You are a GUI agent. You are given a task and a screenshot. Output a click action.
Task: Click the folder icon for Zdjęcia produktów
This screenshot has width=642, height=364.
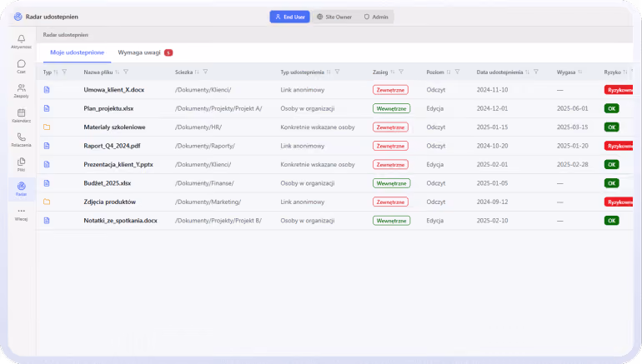click(47, 202)
